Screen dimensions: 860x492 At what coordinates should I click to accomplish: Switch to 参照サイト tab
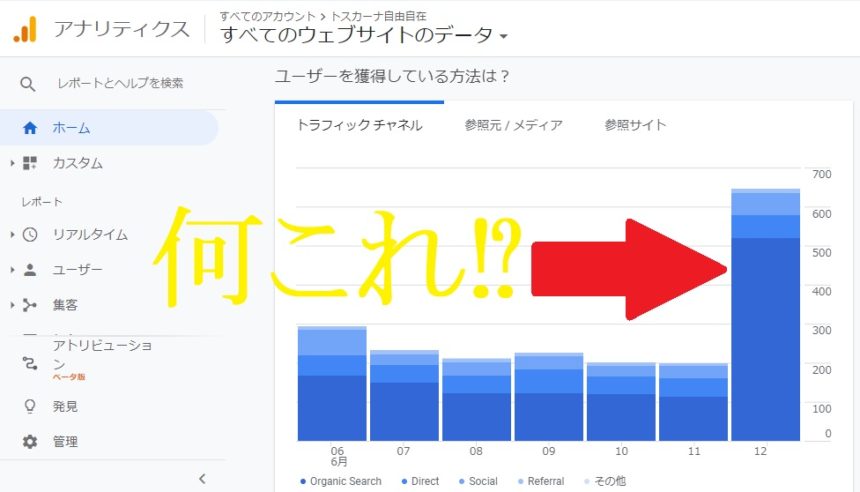click(635, 125)
